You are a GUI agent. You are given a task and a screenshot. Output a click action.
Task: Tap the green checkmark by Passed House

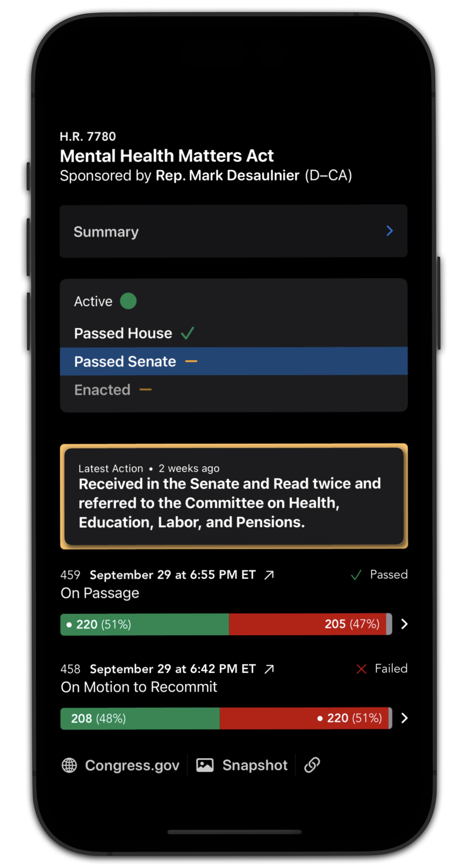[187, 333]
